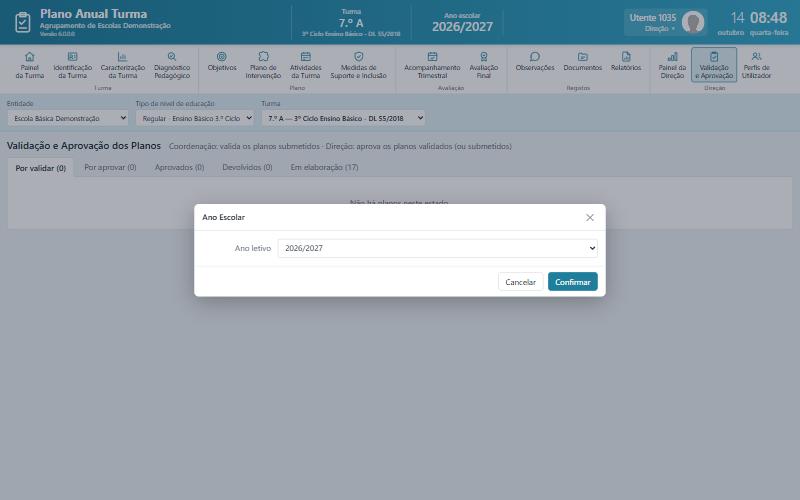Image resolution: width=800 pixels, height=500 pixels.
Task: Open Tipo de nível de educação dropdown
Action: (194, 118)
